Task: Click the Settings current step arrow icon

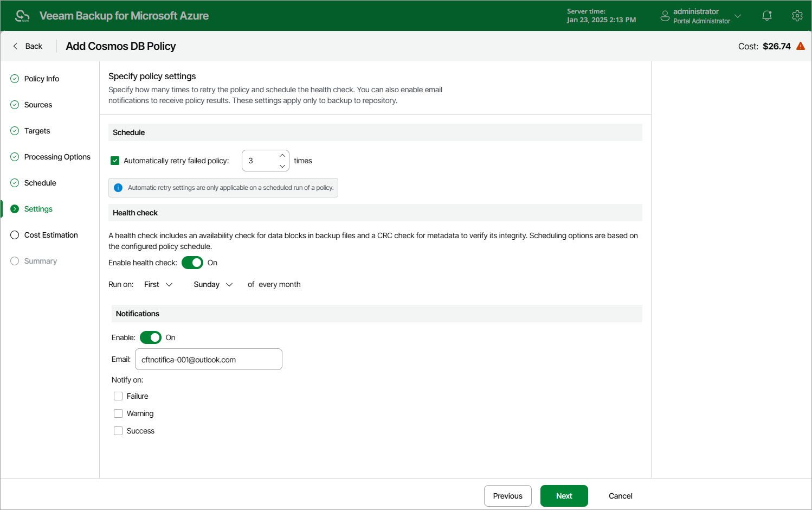Action: pos(15,209)
